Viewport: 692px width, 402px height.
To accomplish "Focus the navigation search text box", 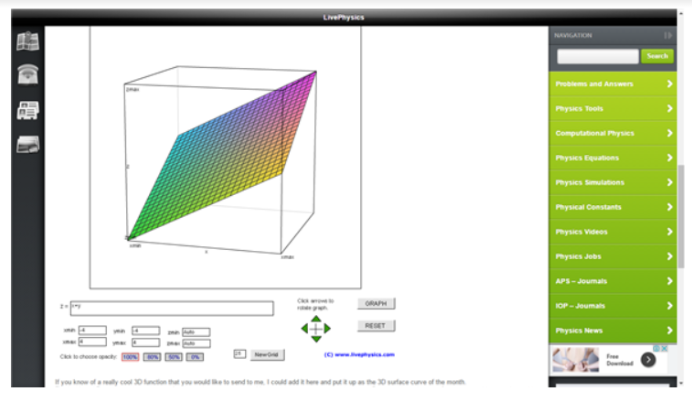I will point(598,56).
